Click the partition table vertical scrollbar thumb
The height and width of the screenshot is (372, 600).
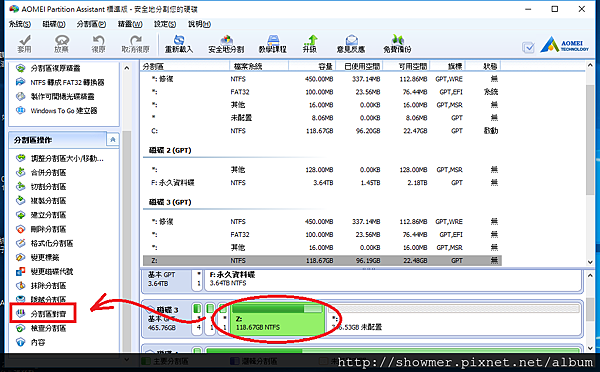coord(590,140)
